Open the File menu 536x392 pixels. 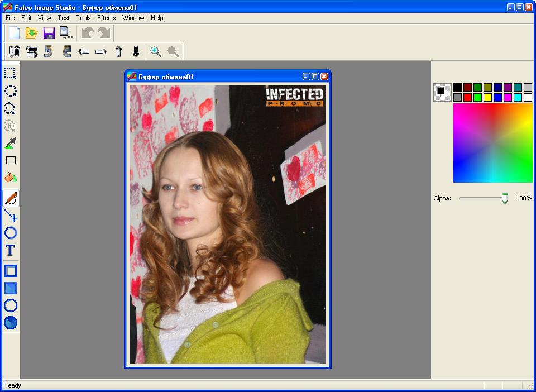coord(10,18)
